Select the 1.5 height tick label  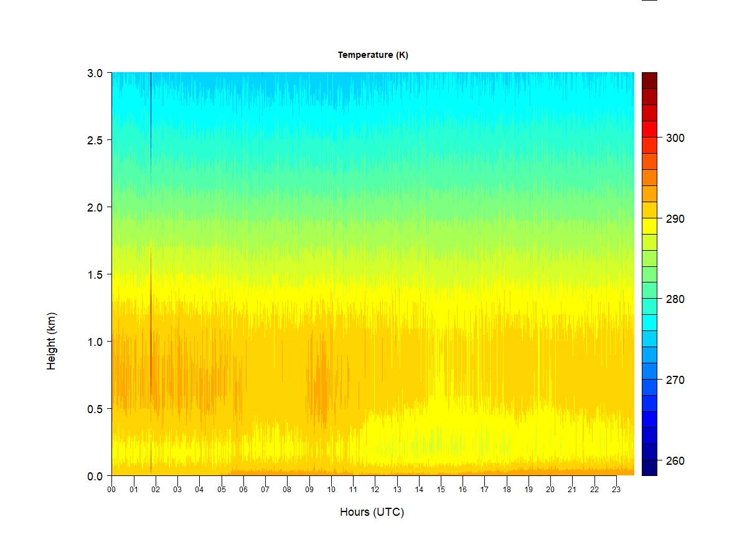pyautogui.click(x=95, y=274)
